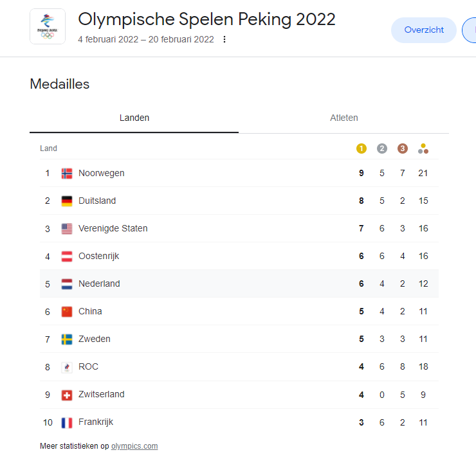Open the Overzicht button
Viewport: 476px width, 459px height.
424,30
